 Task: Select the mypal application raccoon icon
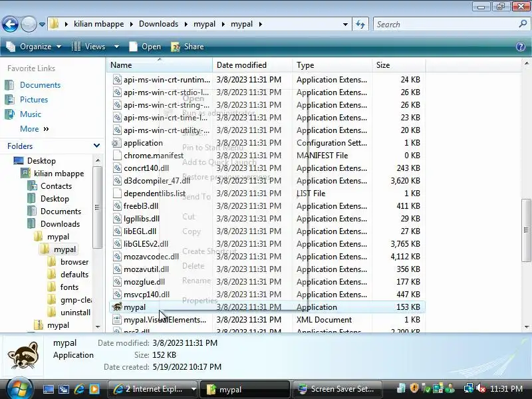tap(117, 307)
